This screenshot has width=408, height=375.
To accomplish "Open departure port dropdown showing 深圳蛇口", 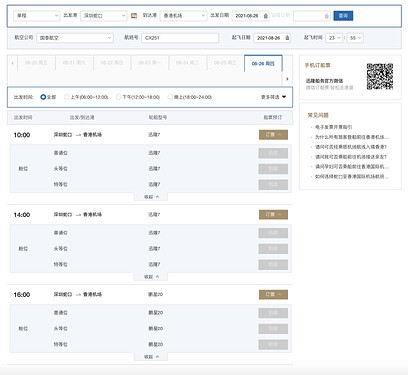I will click(104, 16).
